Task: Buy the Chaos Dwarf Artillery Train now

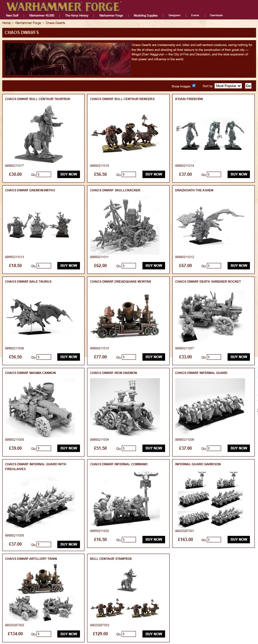Action: click(69, 634)
